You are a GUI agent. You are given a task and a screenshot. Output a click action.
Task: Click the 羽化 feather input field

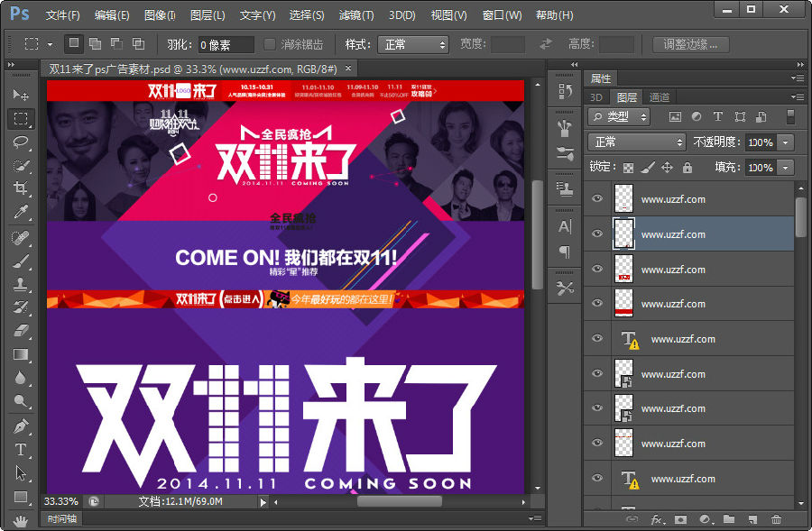tap(226, 45)
